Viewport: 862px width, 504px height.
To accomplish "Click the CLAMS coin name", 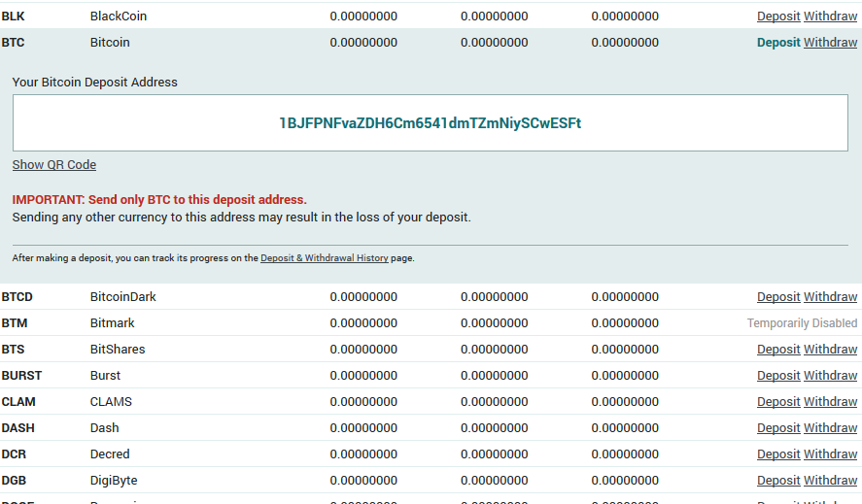I will pyautogui.click(x=111, y=402).
